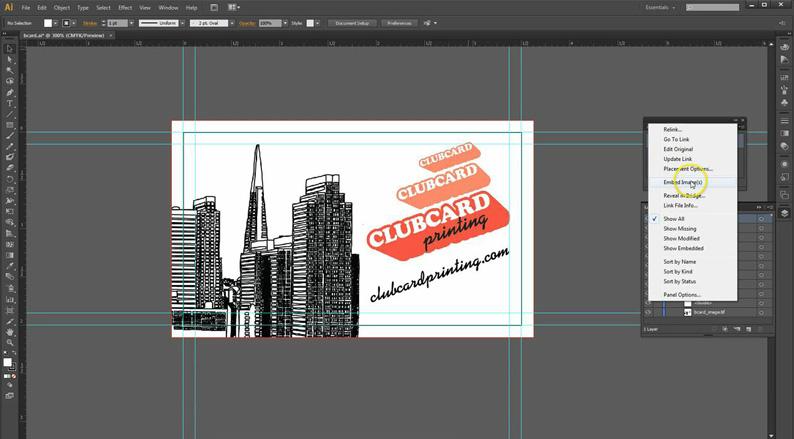Select the Pencil tool
Image resolution: width=794 pixels, height=439 pixels.
click(10, 147)
